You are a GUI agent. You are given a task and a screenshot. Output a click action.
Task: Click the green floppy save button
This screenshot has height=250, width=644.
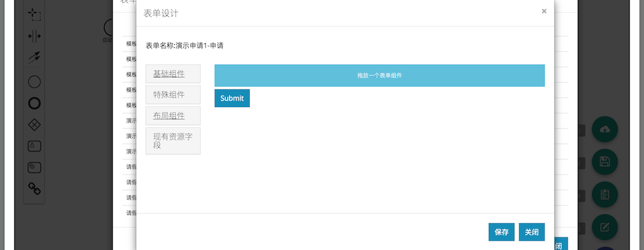[x=604, y=162]
